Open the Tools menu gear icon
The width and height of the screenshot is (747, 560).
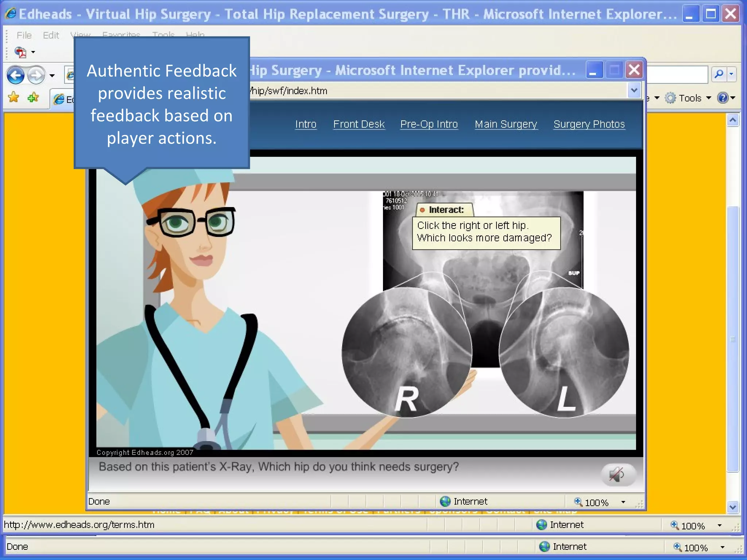tap(670, 98)
